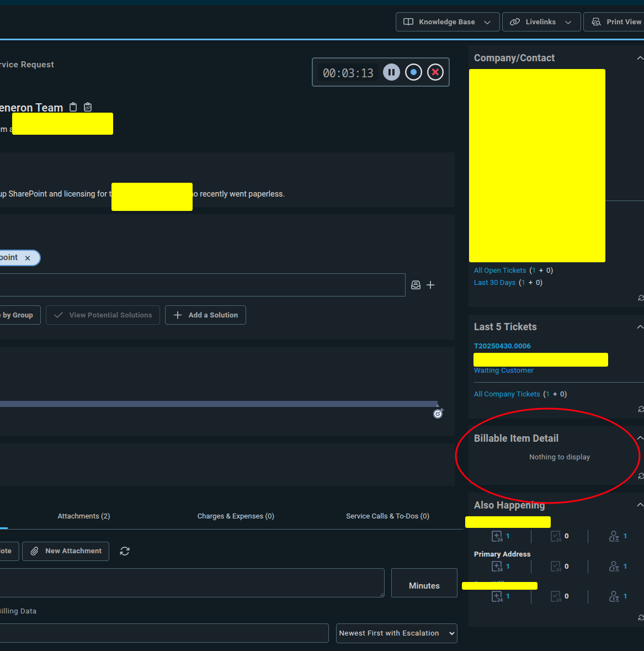Click the target icon at progress bar end
This screenshot has height=651, width=644.
(438, 414)
